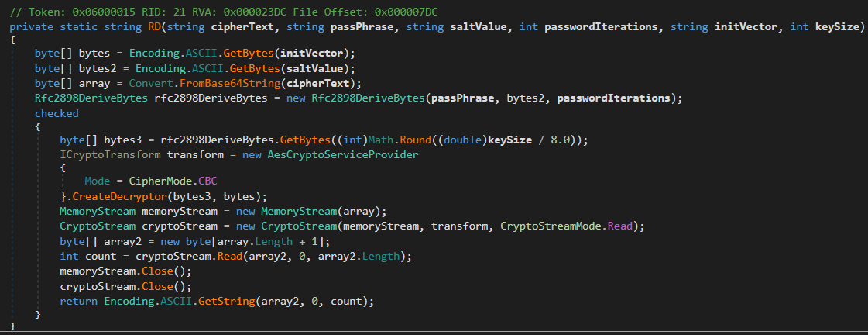Click the Rfc2898DeriveBytes constructor after 'new'

[x=368, y=98]
